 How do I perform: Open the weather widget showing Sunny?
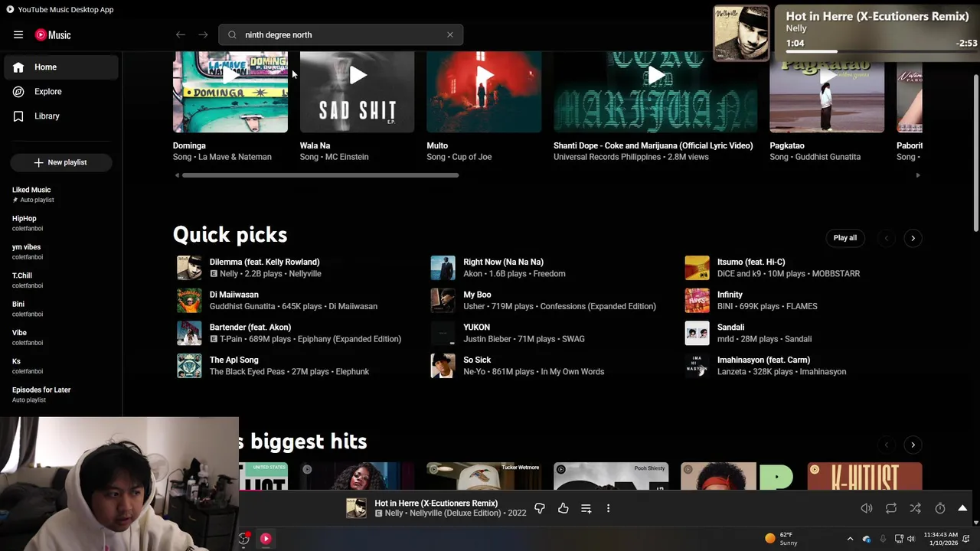click(782, 539)
